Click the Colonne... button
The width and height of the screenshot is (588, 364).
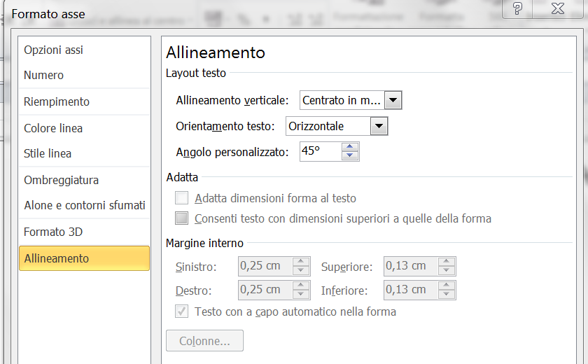[204, 341]
